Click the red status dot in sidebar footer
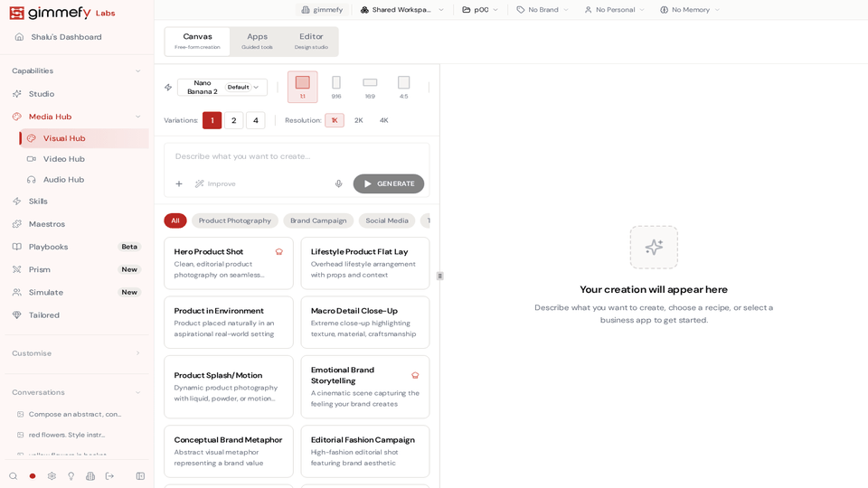 [x=33, y=476]
